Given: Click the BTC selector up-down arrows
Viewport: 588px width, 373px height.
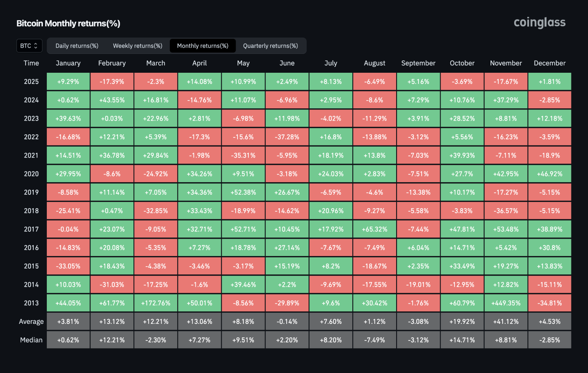Looking at the screenshot, I should [36, 46].
